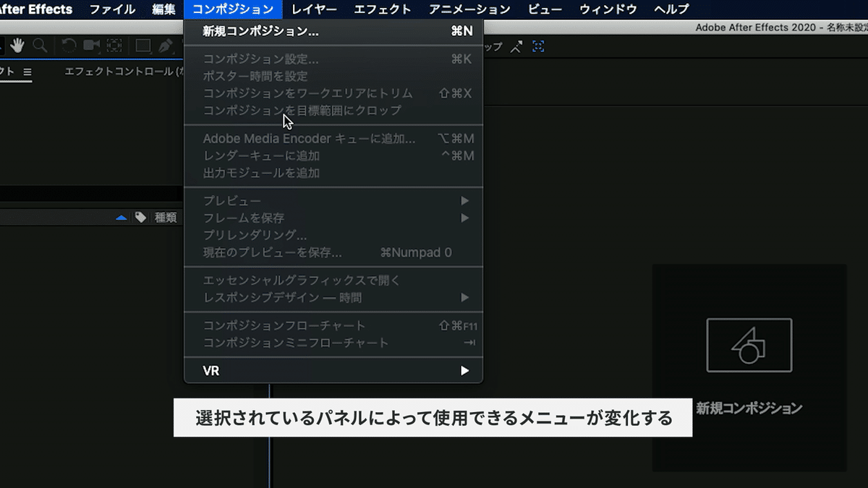This screenshot has height=488, width=868.
Task: Select the Unified Camera tool
Action: (x=91, y=45)
